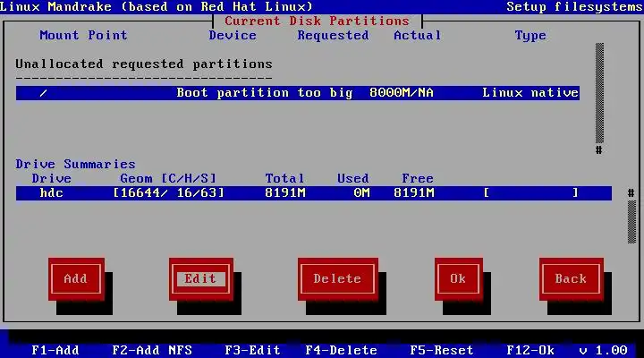Click the 'Boot partition too big' message
This screenshot has height=358, width=644.
(x=265, y=93)
